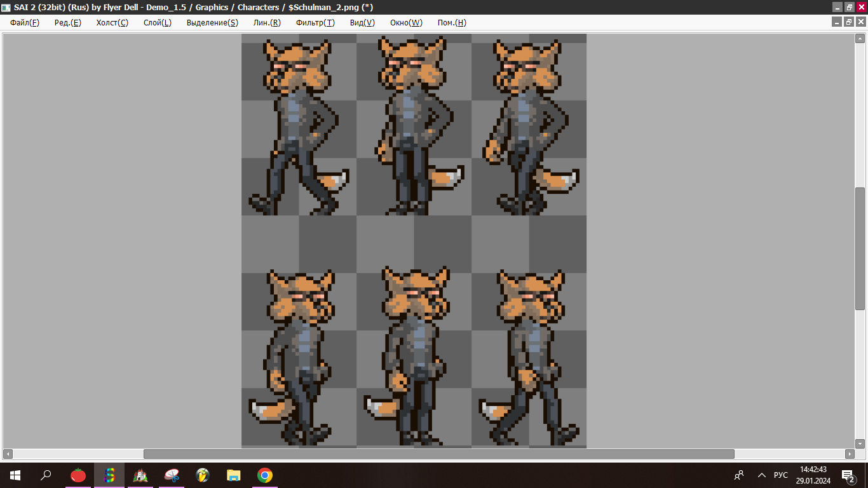This screenshot has width=868, height=488.
Task: Open the Windows Start menu
Action: [x=15, y=475]
